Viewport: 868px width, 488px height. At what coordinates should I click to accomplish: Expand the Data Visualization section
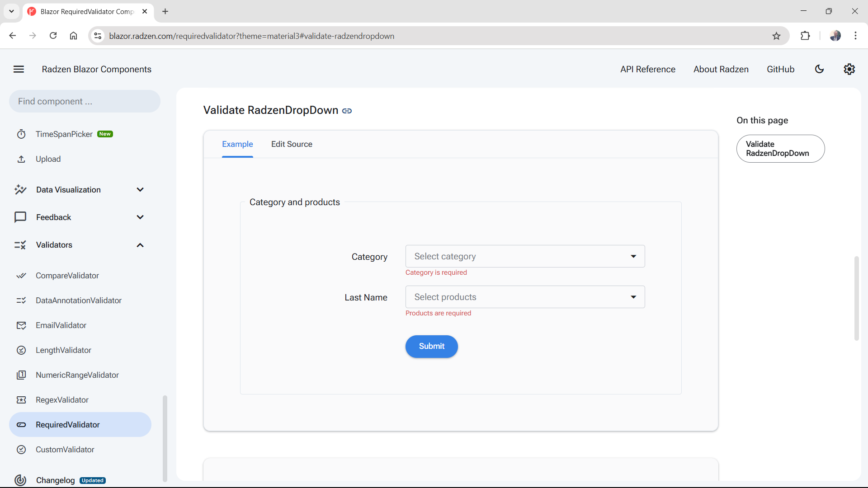(x=140, y=190)
